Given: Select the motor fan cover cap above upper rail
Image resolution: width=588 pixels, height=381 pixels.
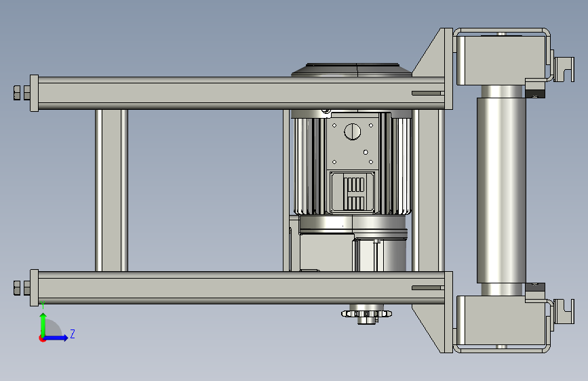Looking at the screenshot, I should (x=352, y=70).
